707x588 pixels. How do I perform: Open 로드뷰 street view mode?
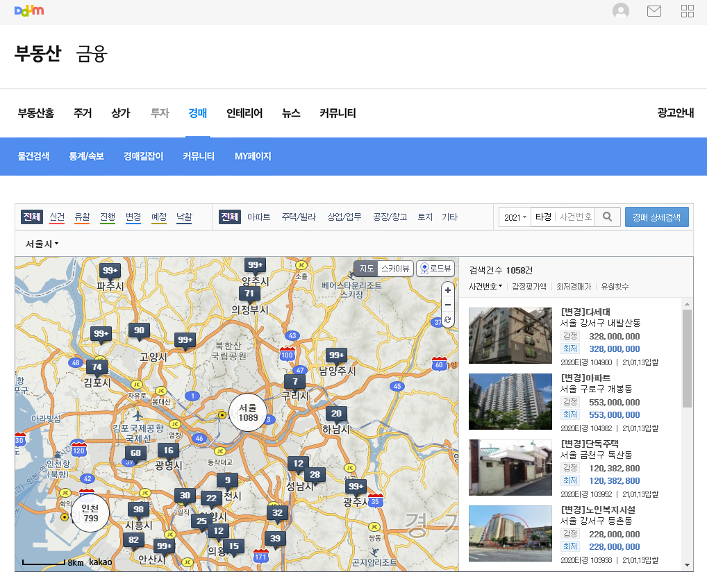pos(435,269)
